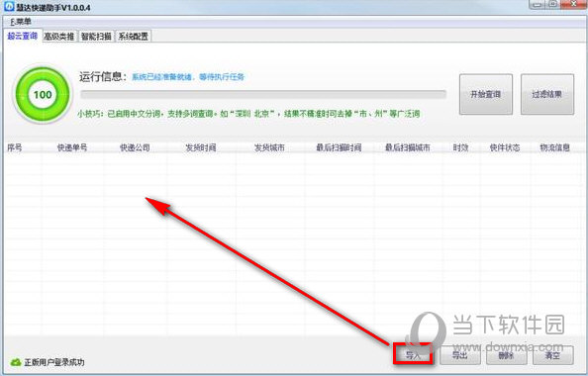Click the 最后扫描时间 column header
Viewport: 588px width, 376px height.
click(339, 147)
